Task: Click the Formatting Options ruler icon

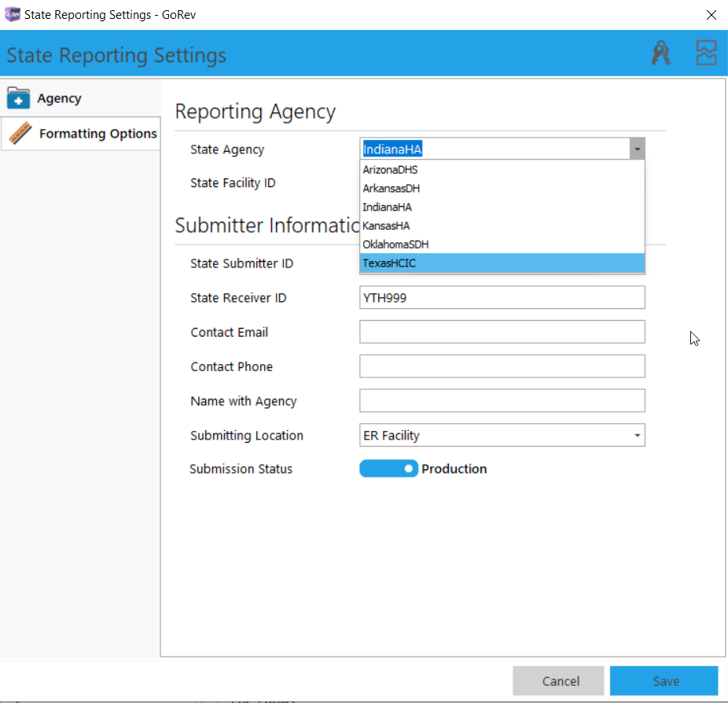Action: (20, 133)
